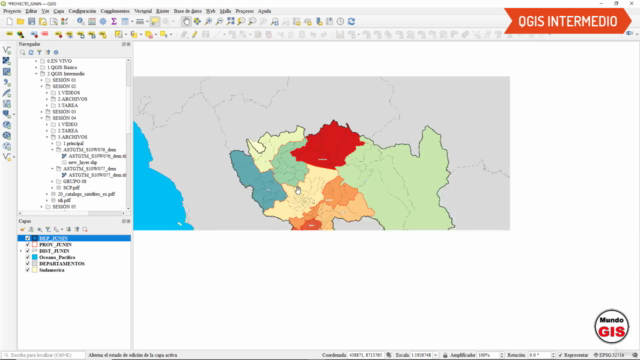Image resolution: width=640 pixels, height=360 pixels.
Task: Open the Proyecto menu
Action: (12, 11)
